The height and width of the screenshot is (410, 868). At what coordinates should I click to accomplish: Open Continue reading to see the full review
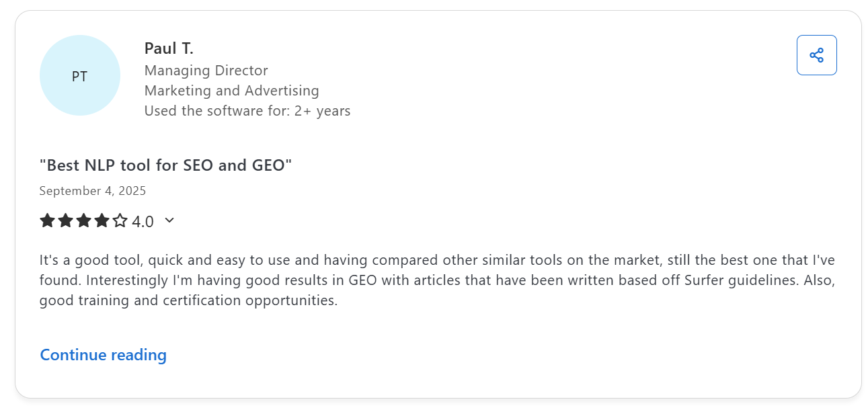pos(103,354)
